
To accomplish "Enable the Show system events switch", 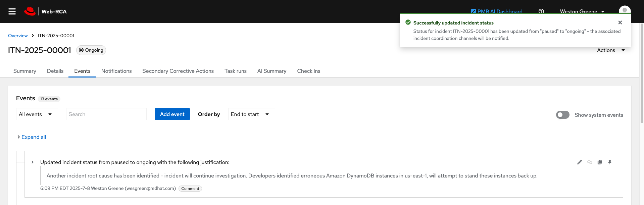I will pos(563,115).
